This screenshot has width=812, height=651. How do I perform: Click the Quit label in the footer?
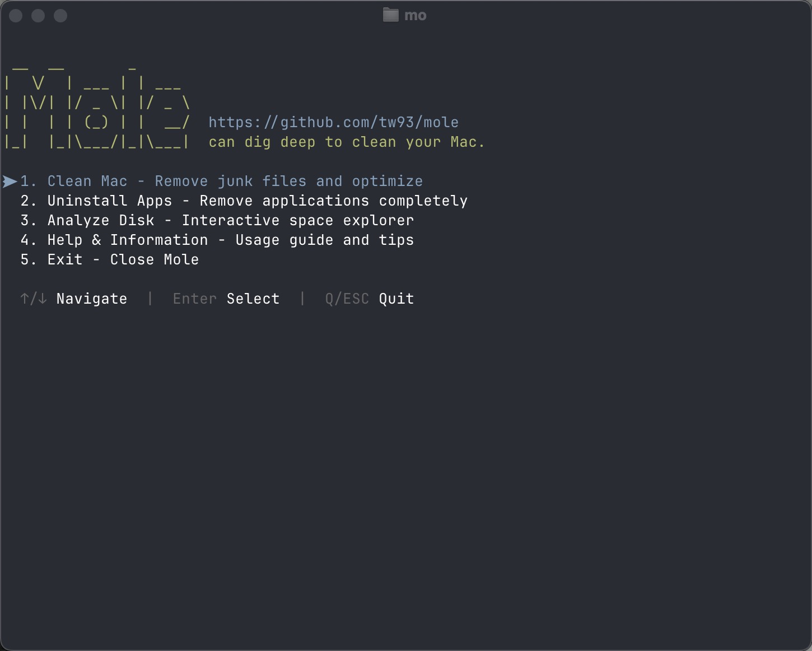pyautogui.click(x=396, y=299)
